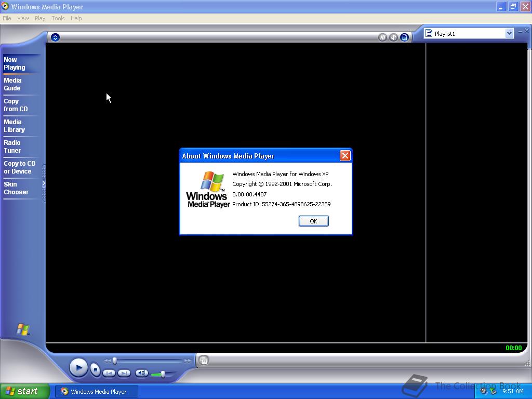Click the system tray clock
Image resolution: width=532 pixels, height=399 pixels.
tap(513, 391)
